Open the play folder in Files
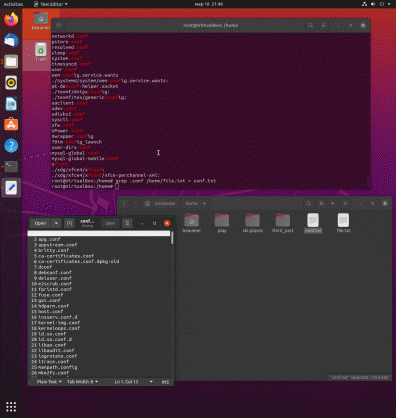This screenshot has width=396, height=418. (222, 223)
